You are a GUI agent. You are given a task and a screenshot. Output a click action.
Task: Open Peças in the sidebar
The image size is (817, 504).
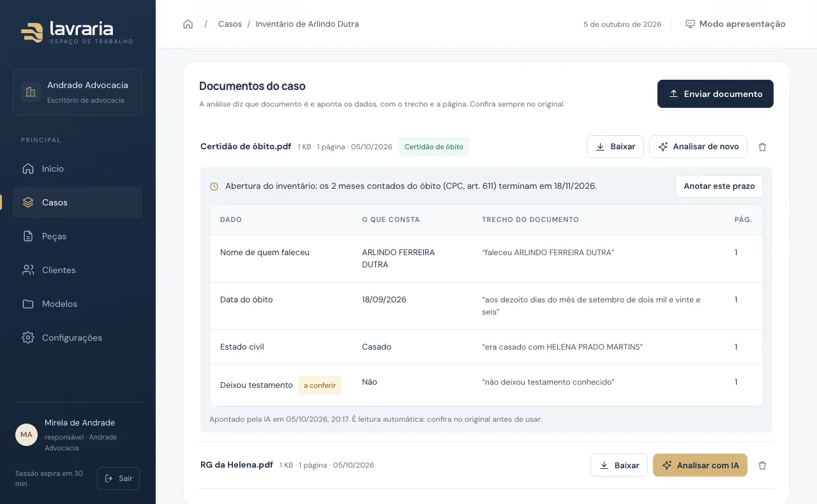pos(77,236)
